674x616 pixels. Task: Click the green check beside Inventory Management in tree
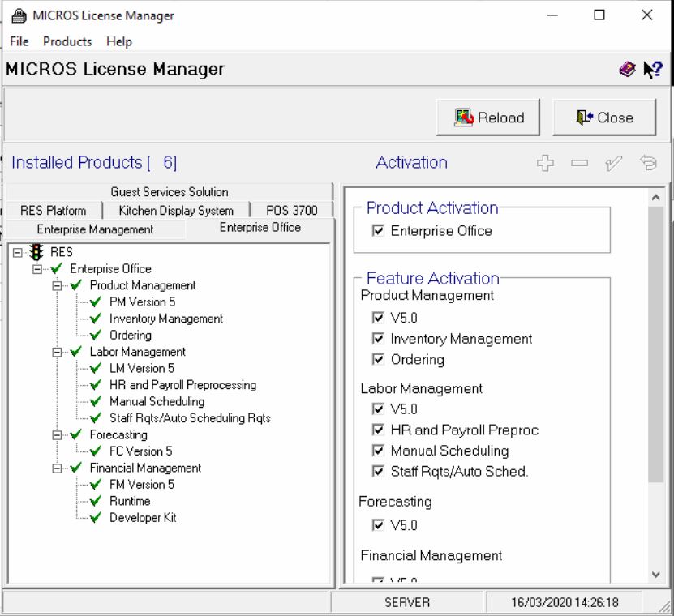(96, 319)
